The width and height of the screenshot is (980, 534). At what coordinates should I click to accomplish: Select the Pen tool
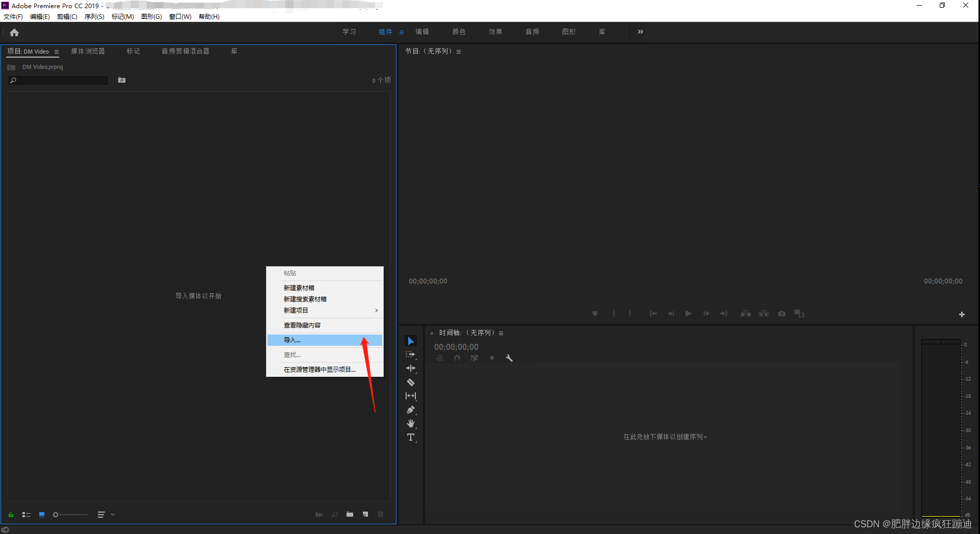(411, 410)
